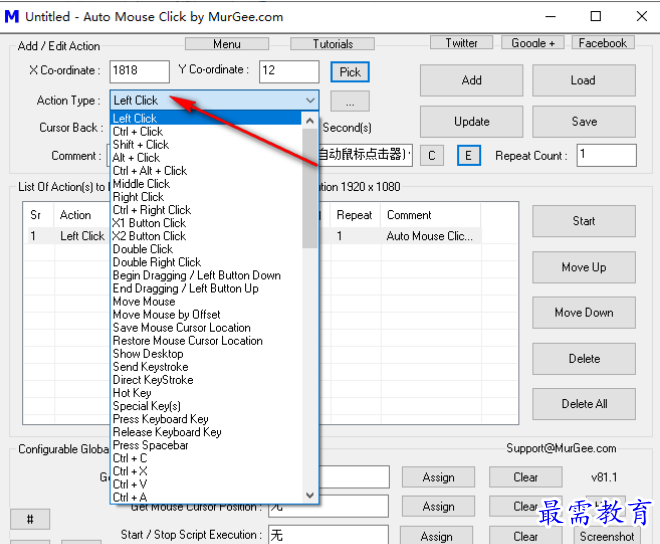Click the ellipsis button beside Action Type
This screenshot has height=544, width=660.
pyautogui.click(x=350, y=101)
